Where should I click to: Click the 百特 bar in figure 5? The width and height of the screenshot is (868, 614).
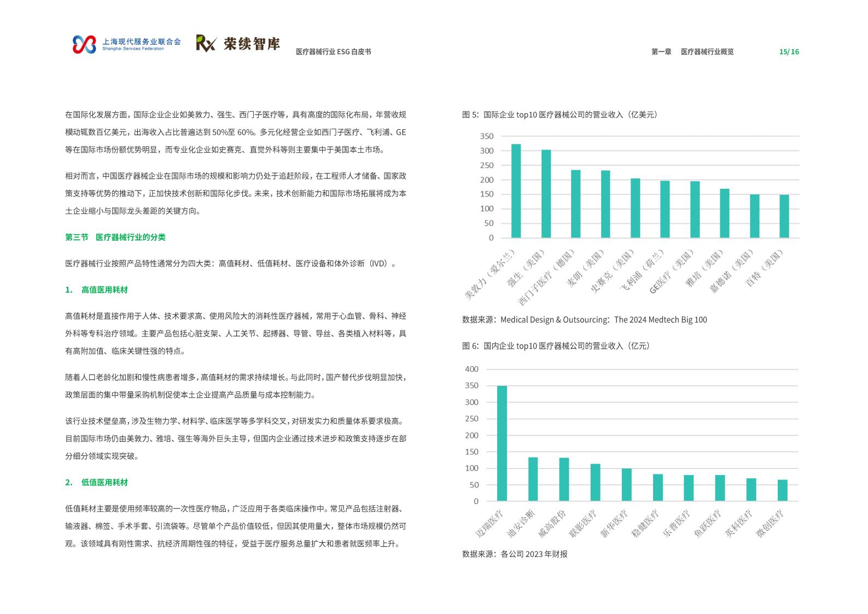click(x=784, y=216)
